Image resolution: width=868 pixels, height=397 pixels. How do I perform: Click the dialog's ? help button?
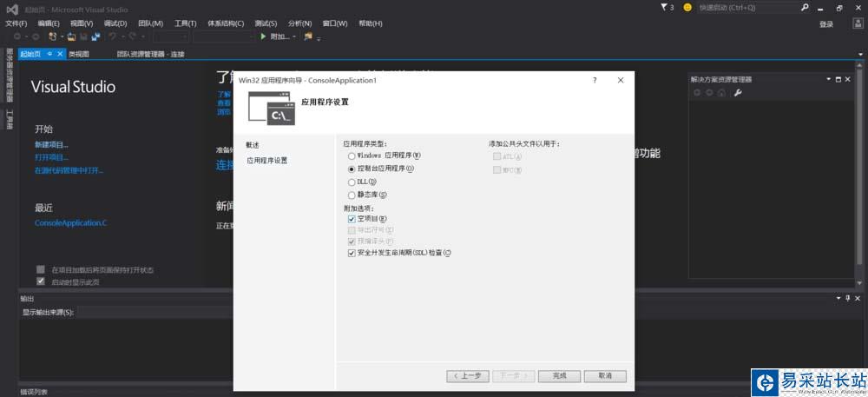pos(595,80)
